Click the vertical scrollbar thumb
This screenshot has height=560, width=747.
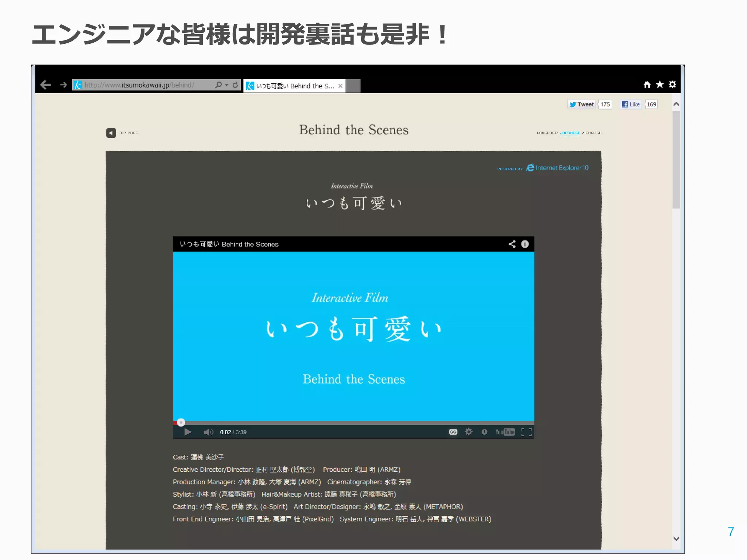tap(676, 160)
